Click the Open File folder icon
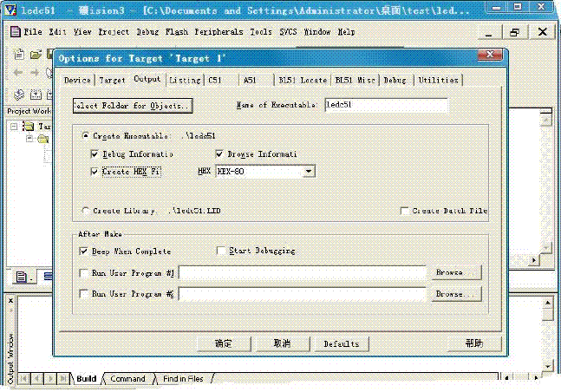 (36, 54)
